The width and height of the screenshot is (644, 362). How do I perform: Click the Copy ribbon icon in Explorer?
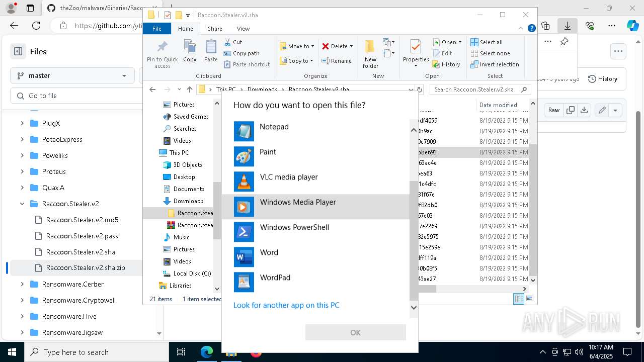pos(190,51)
